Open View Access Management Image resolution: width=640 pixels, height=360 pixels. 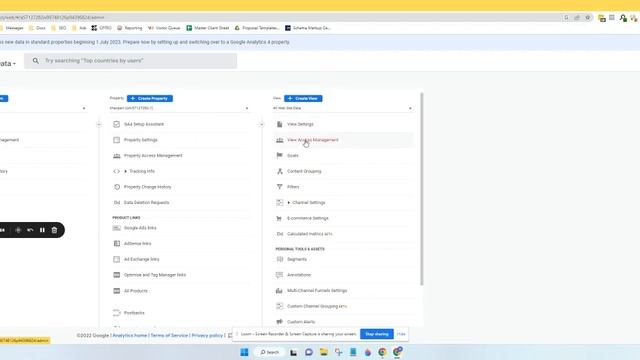[313, 140]
